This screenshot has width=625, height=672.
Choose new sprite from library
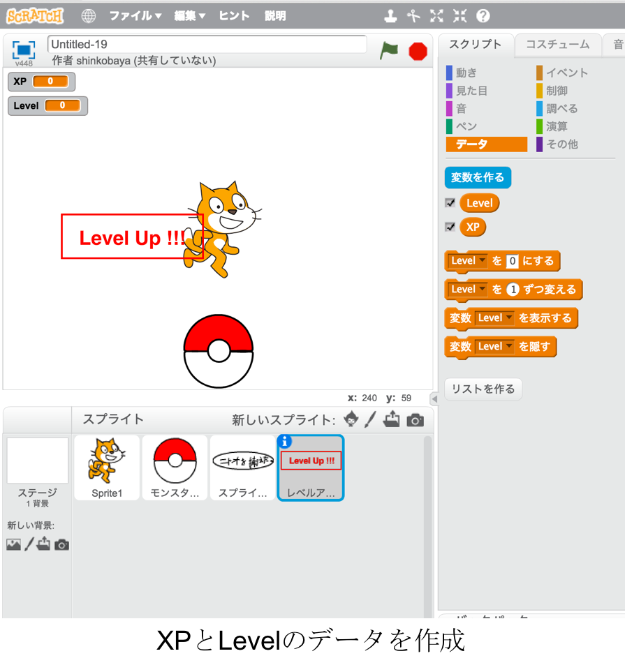[x=351, y=419]
